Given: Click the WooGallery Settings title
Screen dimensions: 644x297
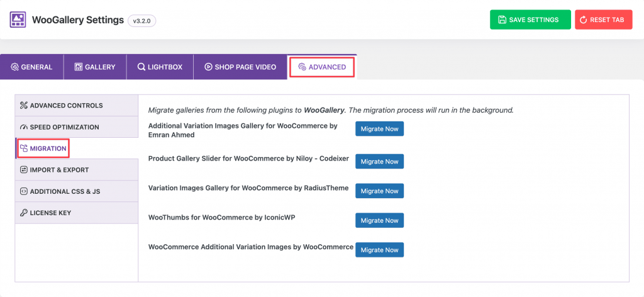Looking at the screenshot, I should click(x=77, y=20).
